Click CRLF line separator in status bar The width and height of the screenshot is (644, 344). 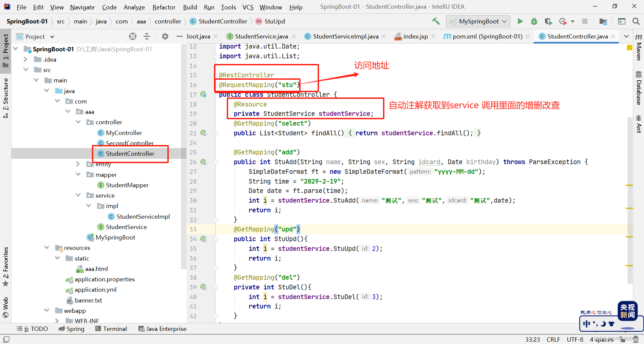click(x=553, y=339)
